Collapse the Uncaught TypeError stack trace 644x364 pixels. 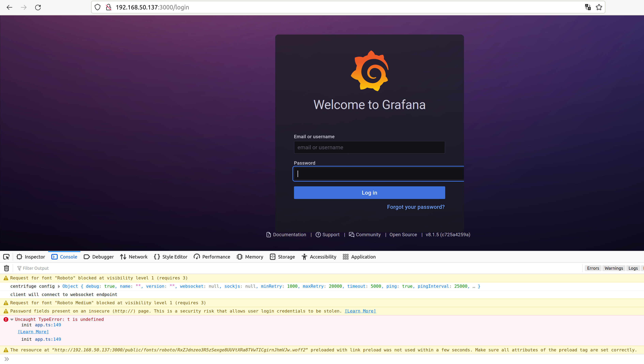pyautogui.click(x=12, y=319)
